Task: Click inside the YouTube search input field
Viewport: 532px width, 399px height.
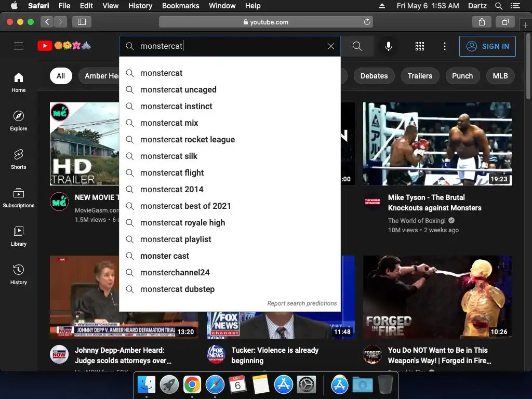Action: (231, 46)
